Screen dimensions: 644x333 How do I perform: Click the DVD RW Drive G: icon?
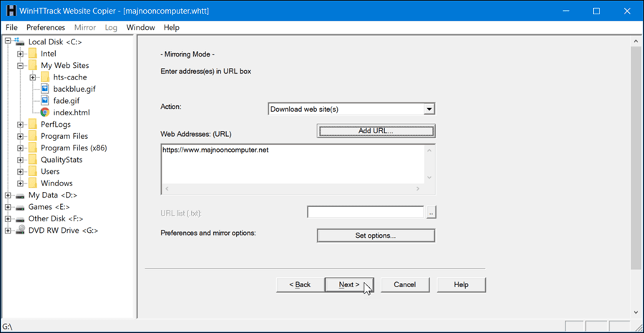(x=20, y=230)
